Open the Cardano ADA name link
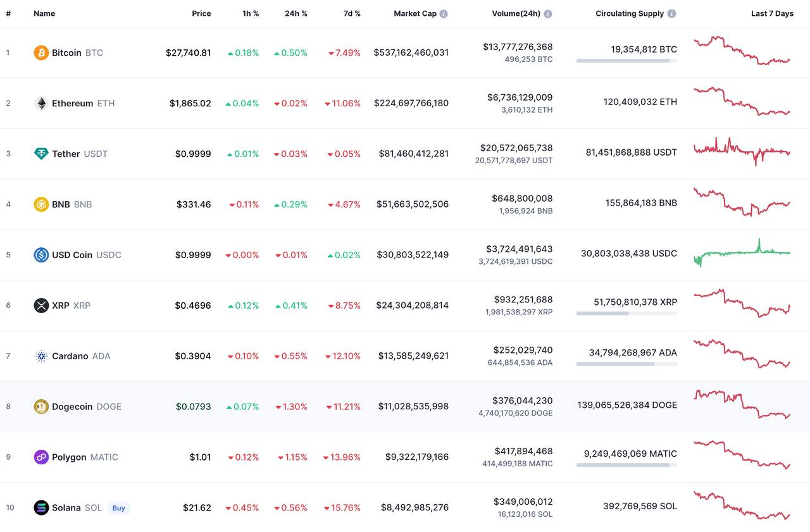The width and height of the screenshot is (810, 532). click(81, 356)
